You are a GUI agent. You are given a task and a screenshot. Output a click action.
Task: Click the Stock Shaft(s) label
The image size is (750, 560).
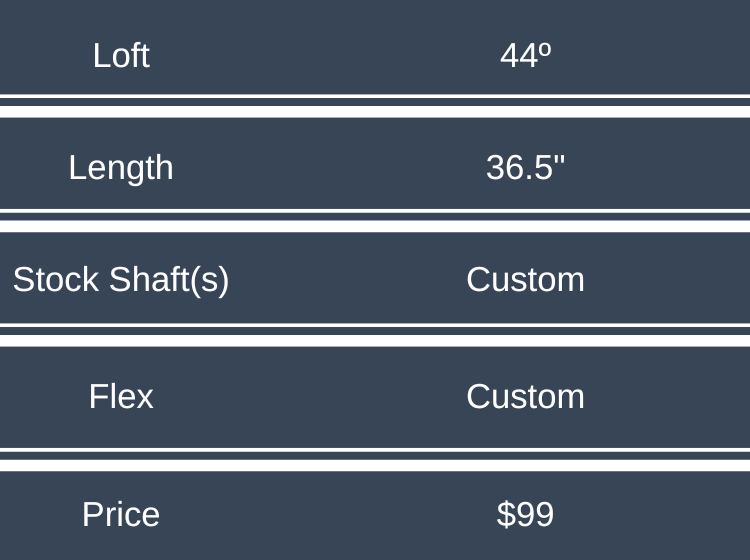point(121,280)
